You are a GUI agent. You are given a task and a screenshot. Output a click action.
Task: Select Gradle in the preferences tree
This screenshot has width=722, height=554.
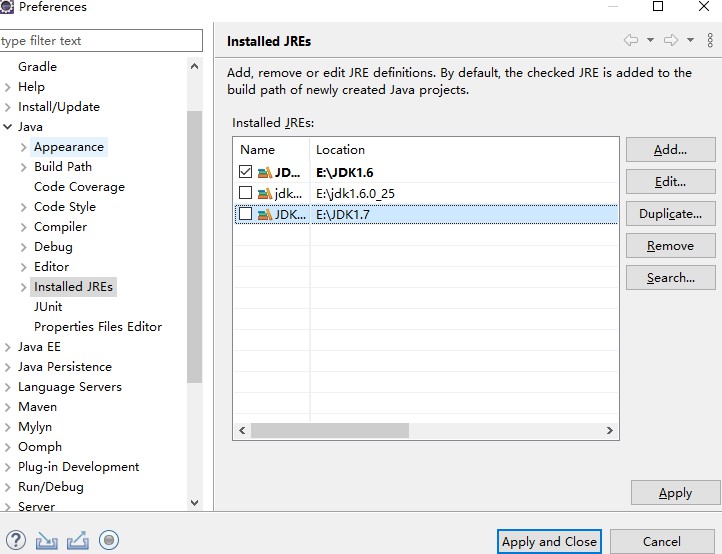pyautogui.click(x=37, y=67)
